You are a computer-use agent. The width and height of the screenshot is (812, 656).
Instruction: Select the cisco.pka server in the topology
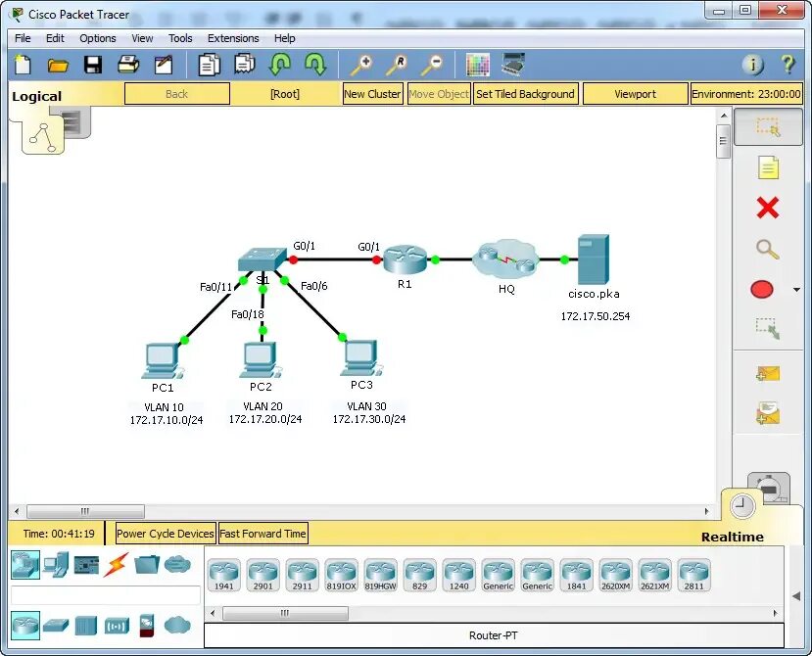click(x=594, y=258)
